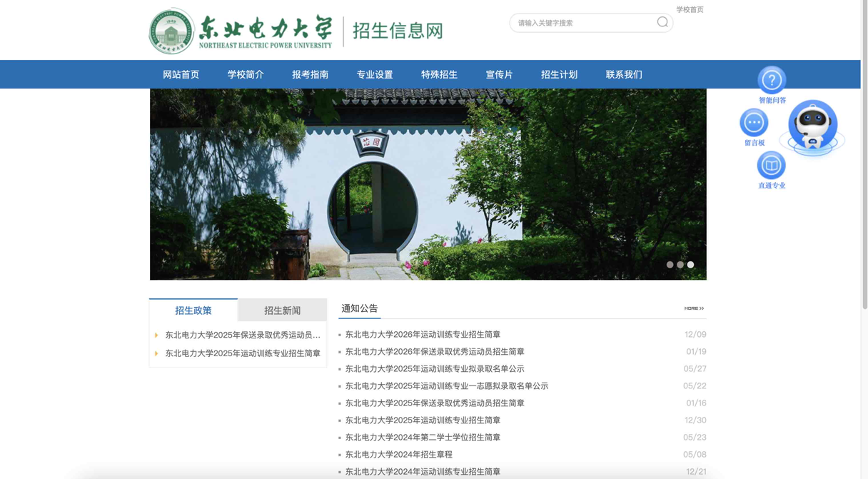868x479 pixels.
Task: Click the campus garden banner image
Action: coord(428,184)
